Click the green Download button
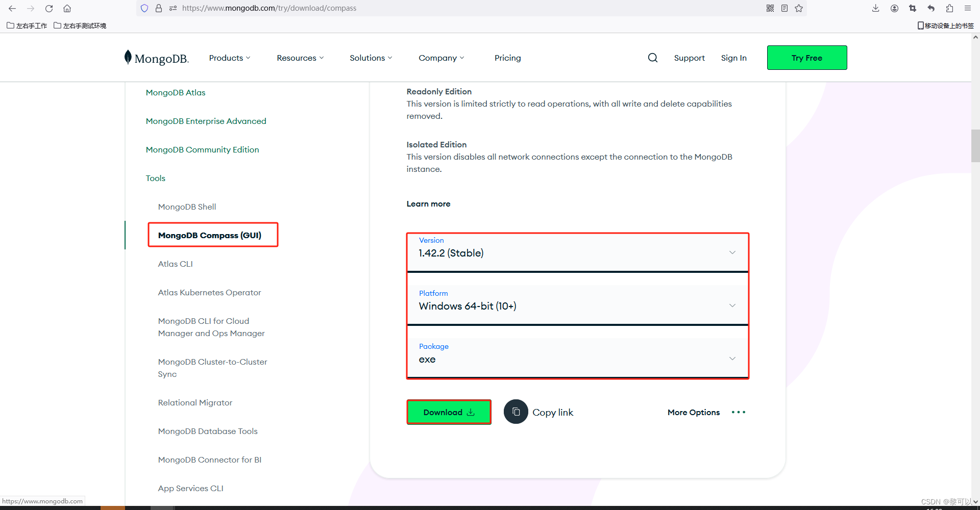 (449, 412)
